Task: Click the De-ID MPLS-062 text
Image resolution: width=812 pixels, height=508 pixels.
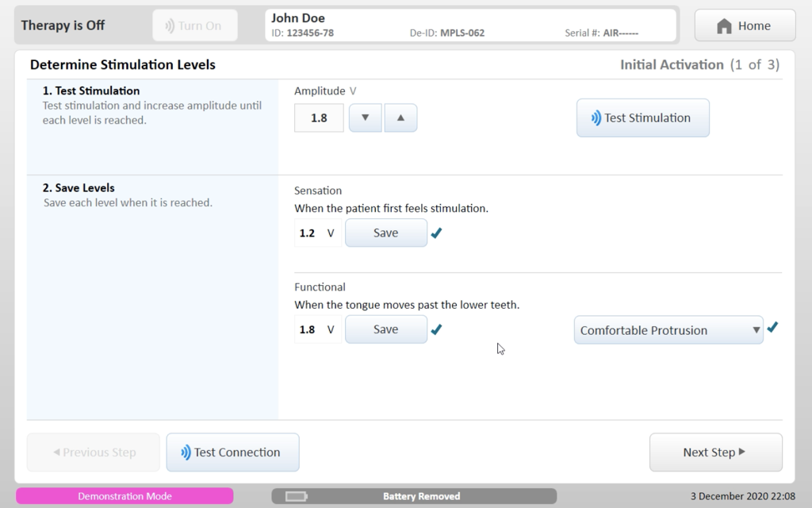Action: (447, 33)
